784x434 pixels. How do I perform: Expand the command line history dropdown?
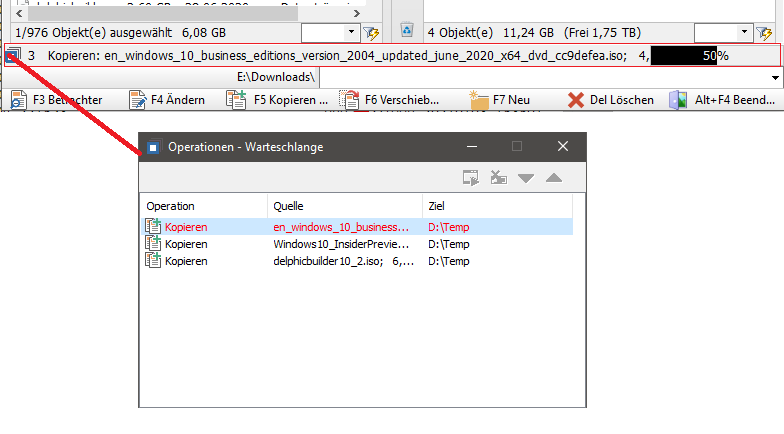click(x=771, y=77)
